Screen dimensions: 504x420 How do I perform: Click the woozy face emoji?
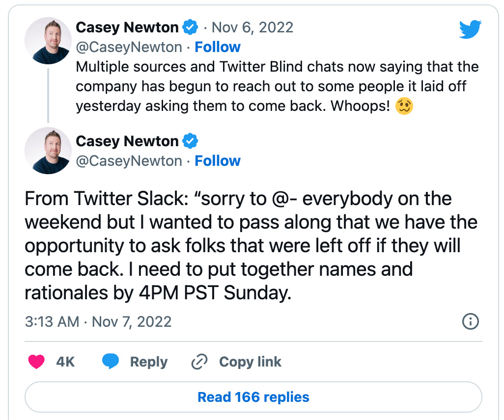pyautogui.click(x=404, y=106)
